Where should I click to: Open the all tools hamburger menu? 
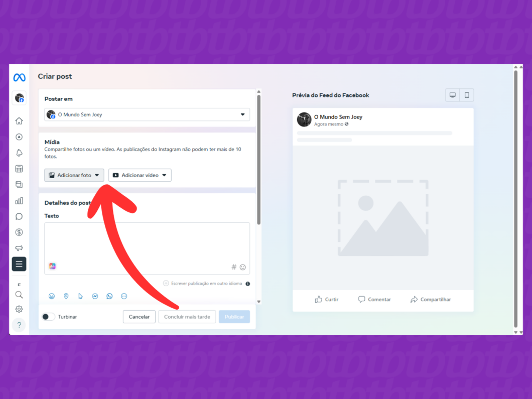(19, 264)
